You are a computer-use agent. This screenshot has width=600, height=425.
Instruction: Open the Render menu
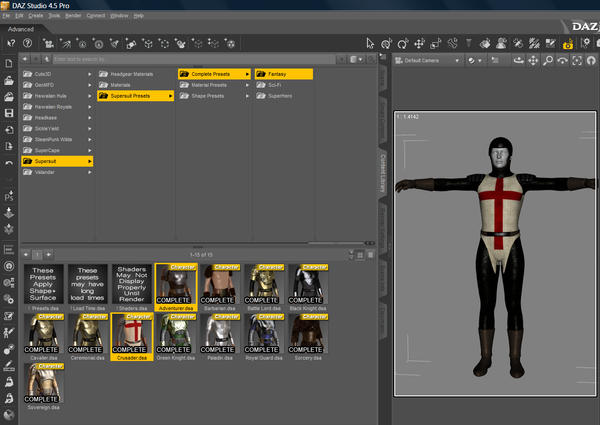coord(73,16)
